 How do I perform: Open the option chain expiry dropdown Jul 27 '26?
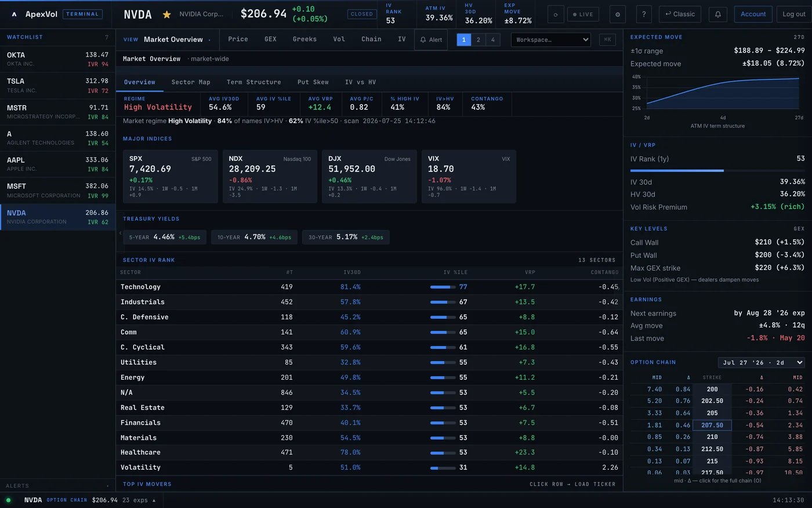[762, 362]
